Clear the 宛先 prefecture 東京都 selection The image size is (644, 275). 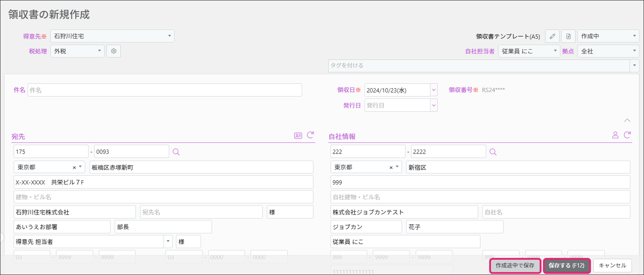tap(74, 167)
